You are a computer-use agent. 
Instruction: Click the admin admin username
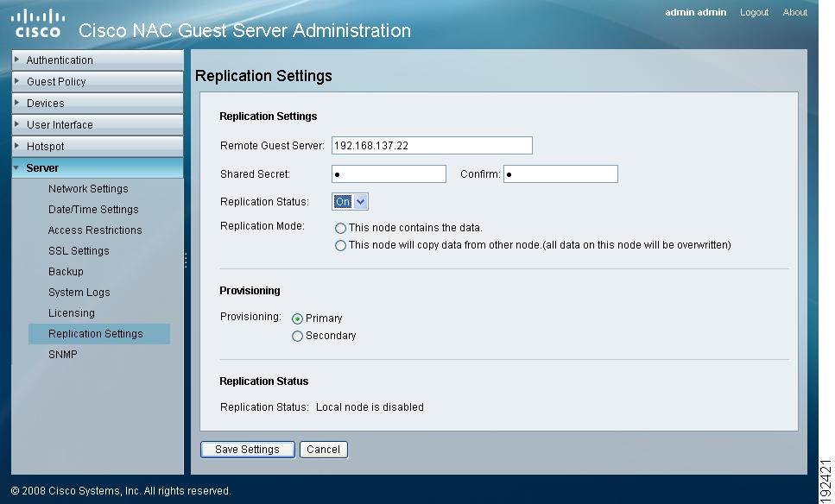point(695,12)
